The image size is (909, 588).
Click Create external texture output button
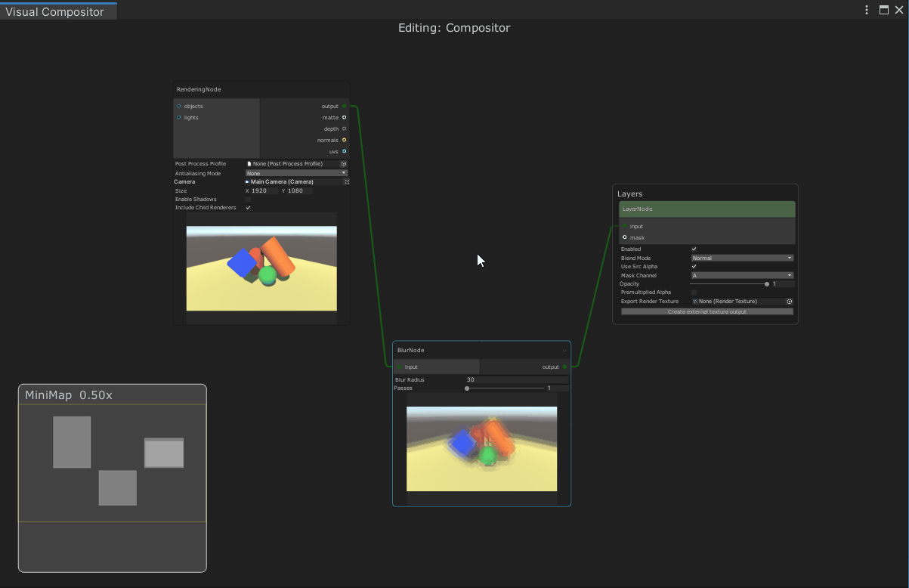tap(707, 311)
